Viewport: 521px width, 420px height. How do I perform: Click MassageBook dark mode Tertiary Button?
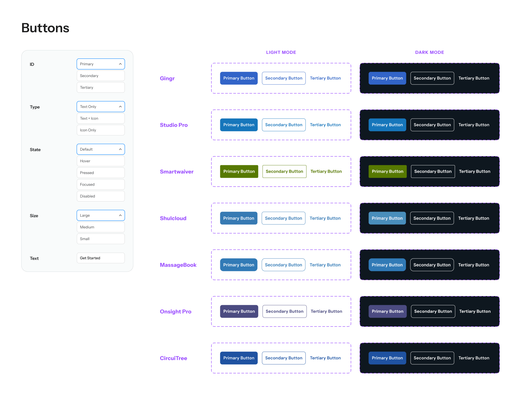click(474, 265)
